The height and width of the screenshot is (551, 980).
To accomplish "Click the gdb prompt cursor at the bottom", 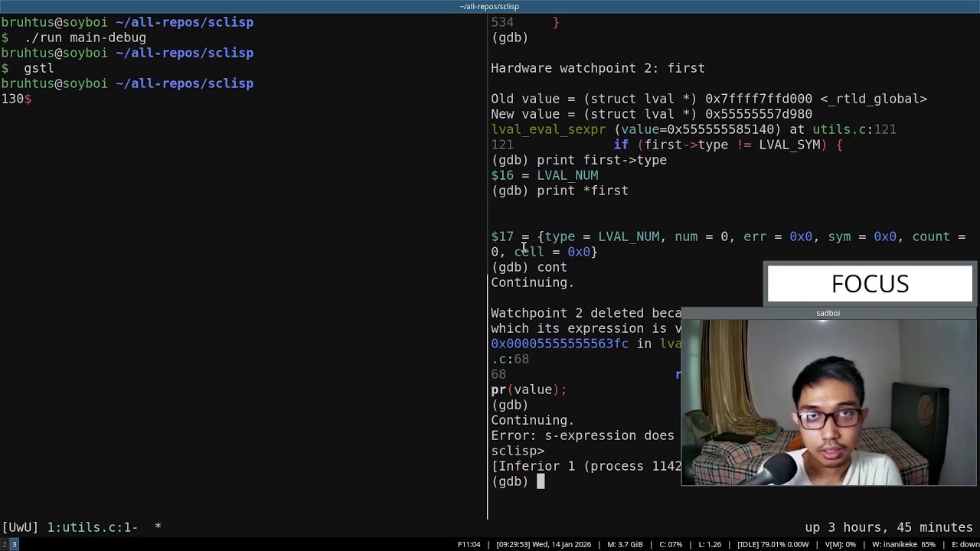I will click(541, 481).
